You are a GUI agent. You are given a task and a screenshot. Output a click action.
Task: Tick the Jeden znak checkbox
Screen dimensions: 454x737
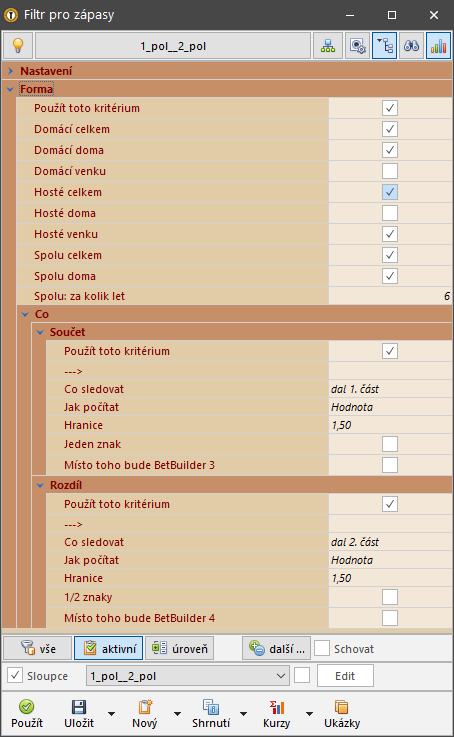390,444
